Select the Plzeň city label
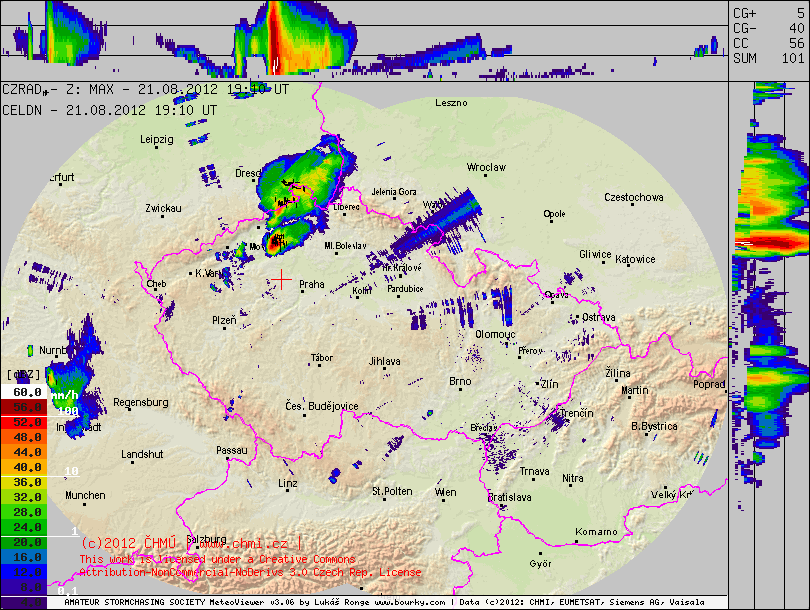The height and width of the screenshot is (610, 810). pos(224,320)
